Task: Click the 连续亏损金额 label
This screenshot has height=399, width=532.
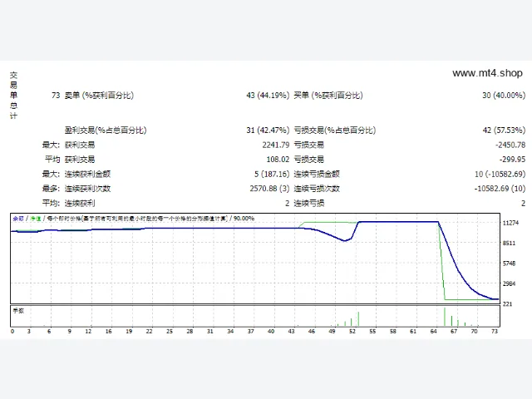Action: (317, 174)
